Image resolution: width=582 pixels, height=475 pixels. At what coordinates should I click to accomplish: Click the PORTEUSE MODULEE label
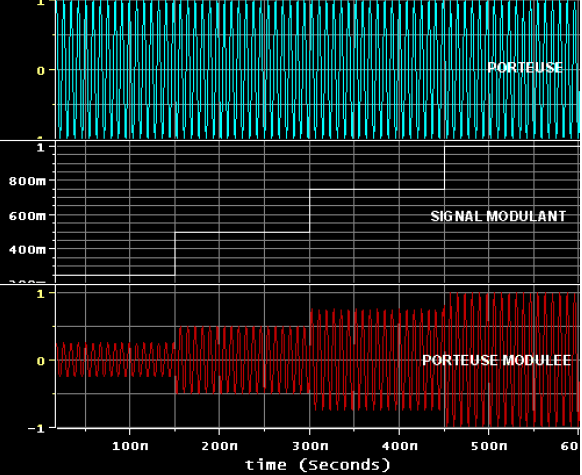tap(497, 360)
